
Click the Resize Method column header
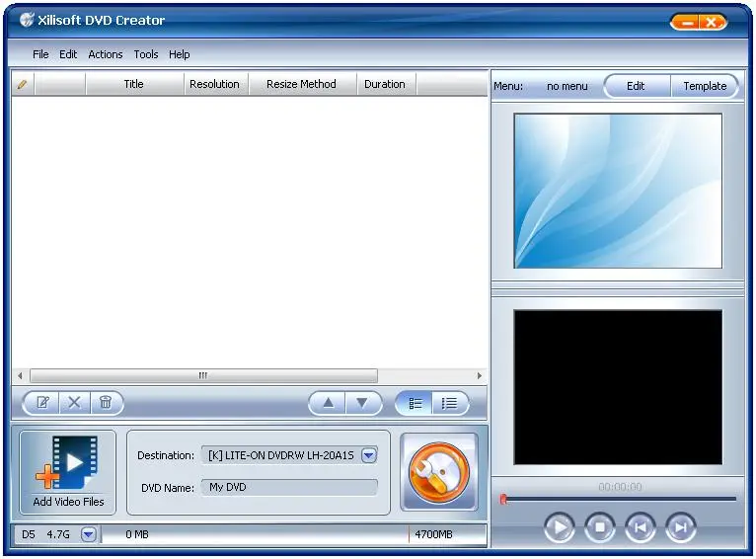point(301,84)
